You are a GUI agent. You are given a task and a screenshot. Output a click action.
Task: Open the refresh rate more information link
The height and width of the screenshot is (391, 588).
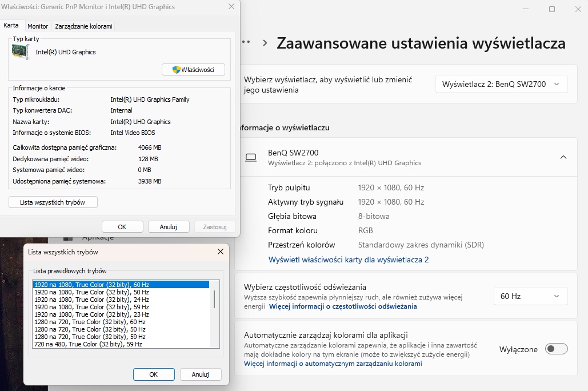[x=343, y=306]
